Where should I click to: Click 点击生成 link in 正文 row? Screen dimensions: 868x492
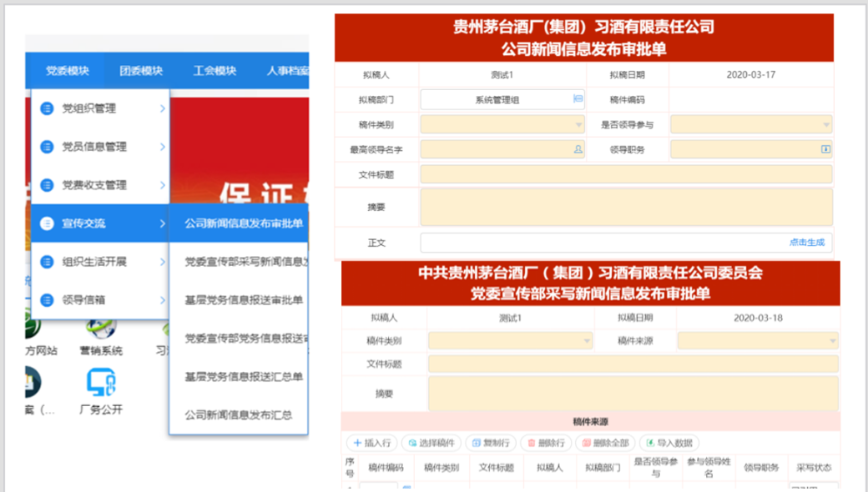click(806, 242)
